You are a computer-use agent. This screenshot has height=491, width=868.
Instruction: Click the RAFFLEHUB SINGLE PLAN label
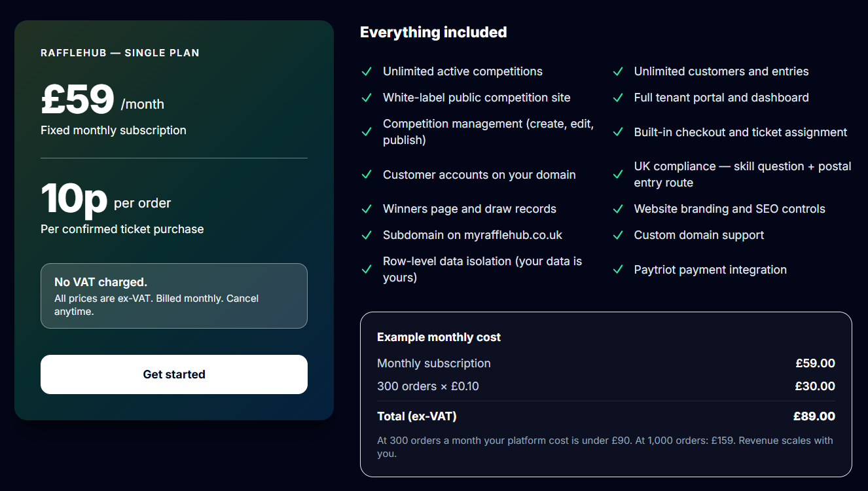[120, 52]
